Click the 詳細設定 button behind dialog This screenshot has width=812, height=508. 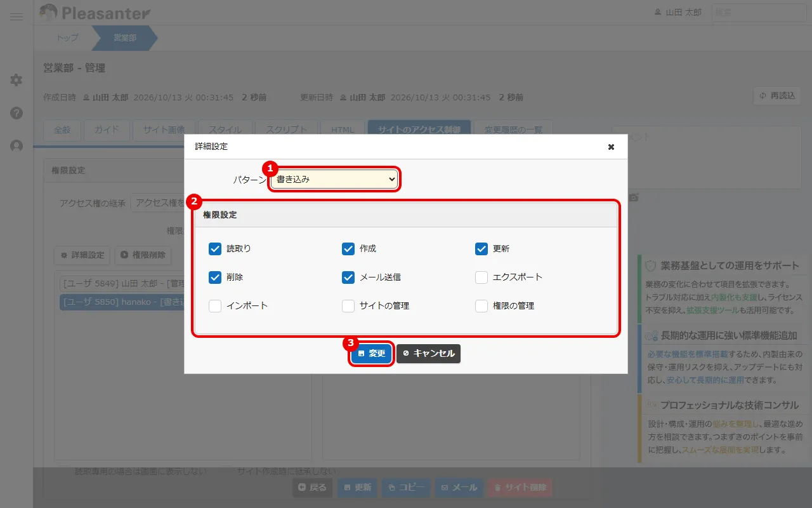pos(82,255)
